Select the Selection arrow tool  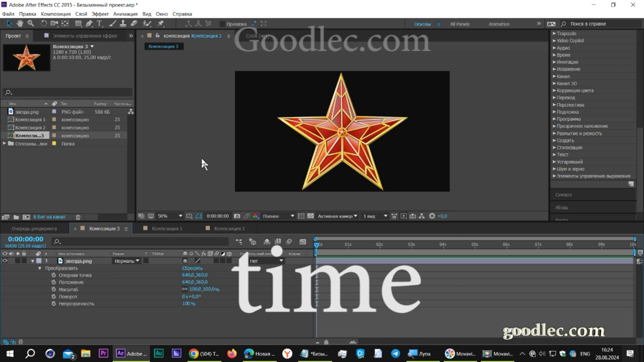9,24
